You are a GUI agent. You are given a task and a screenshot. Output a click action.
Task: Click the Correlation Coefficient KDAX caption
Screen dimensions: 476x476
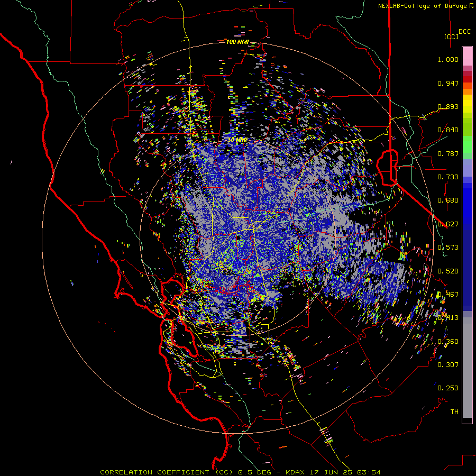240,472
